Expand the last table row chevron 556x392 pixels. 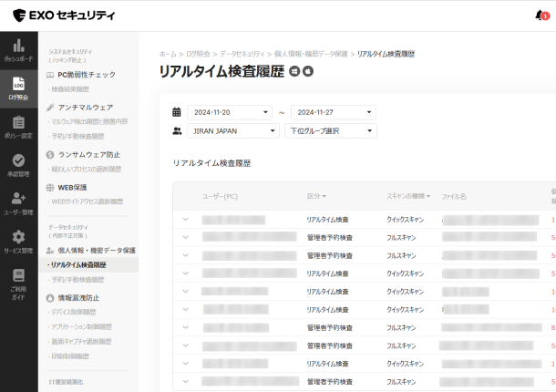185,381
